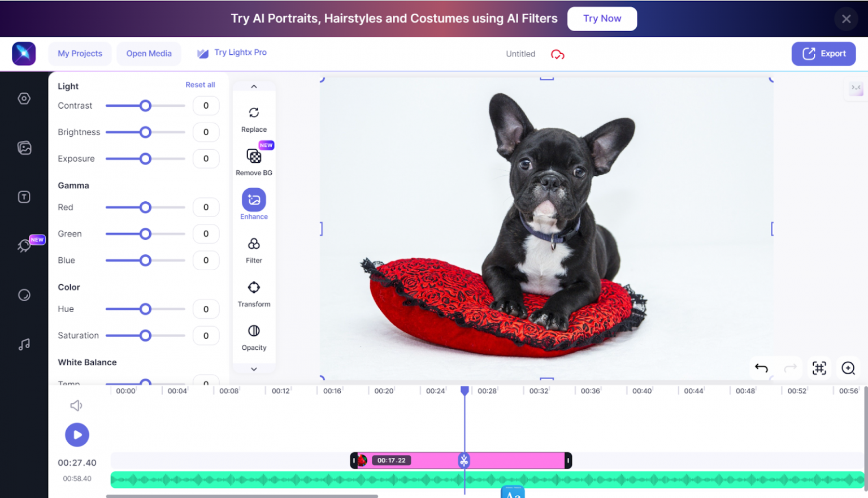This screenshot has width=868, height=498.
Task: Mute the timeline speaker icon
Action: (x=76, y=405)
